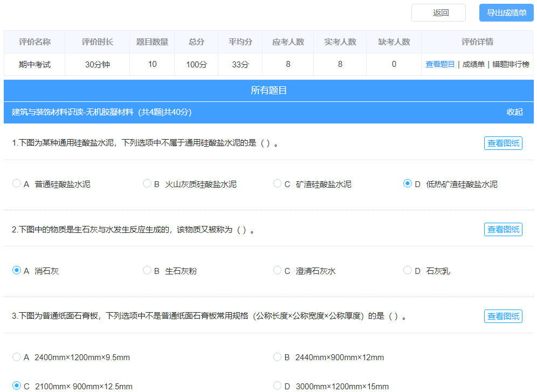Viewport: 537px width, 392px height.
Task: Select option B 生石灰粉
Action: [147, 271]
